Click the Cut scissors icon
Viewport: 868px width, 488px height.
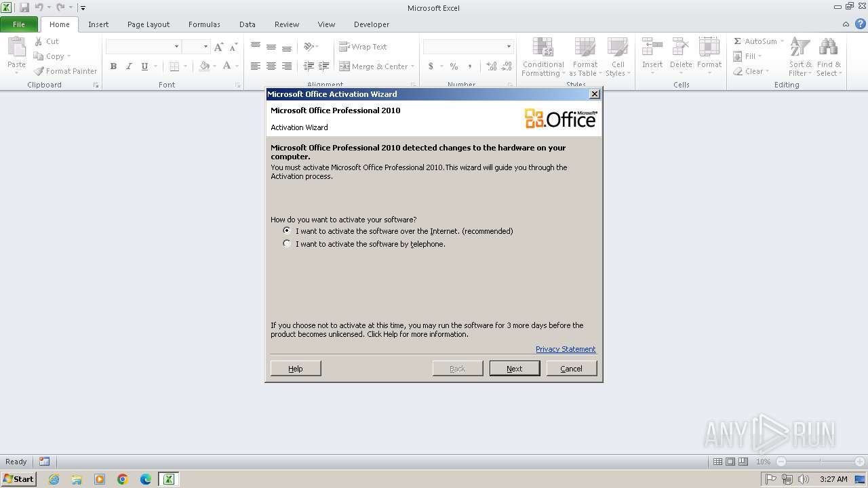coord(39,41)
